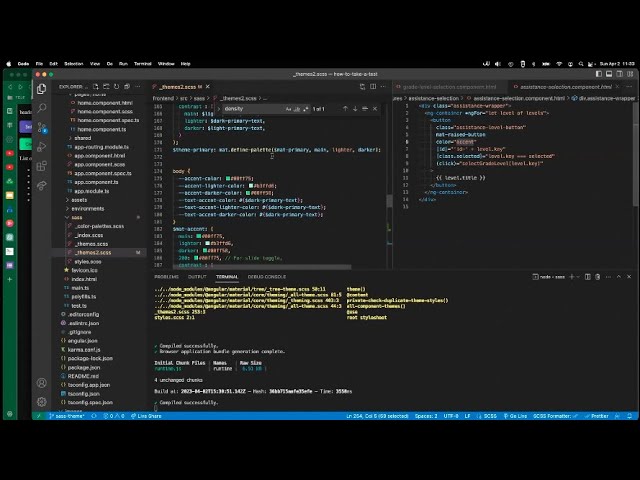Open the Live Share view in activity bar

(42, 185)
